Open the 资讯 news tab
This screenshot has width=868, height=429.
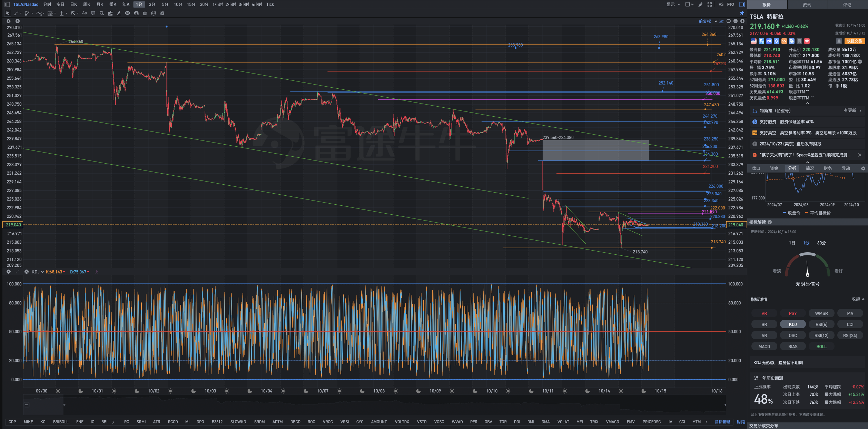(x=807, y=4)
